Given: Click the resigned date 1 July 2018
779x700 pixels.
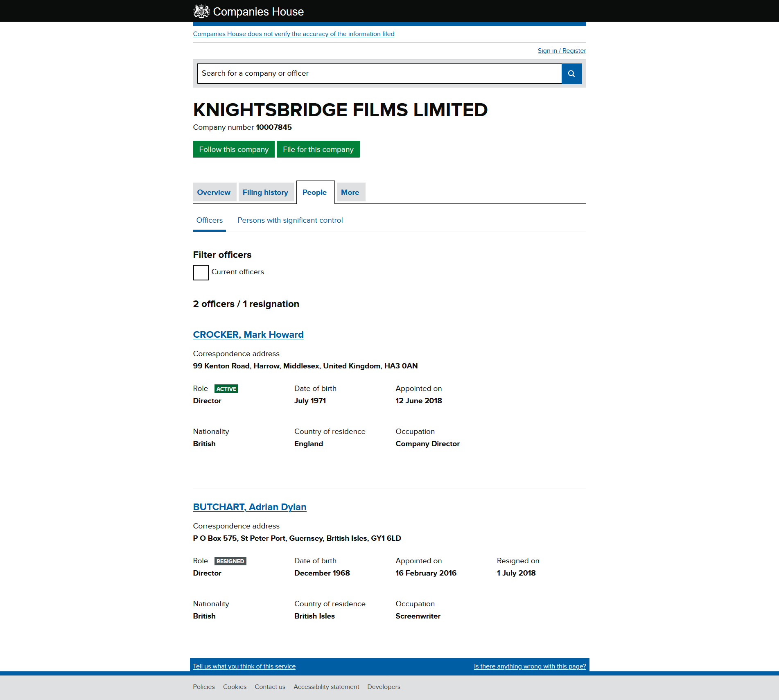Looking at the screenshot, I should (x=516, y=573).
